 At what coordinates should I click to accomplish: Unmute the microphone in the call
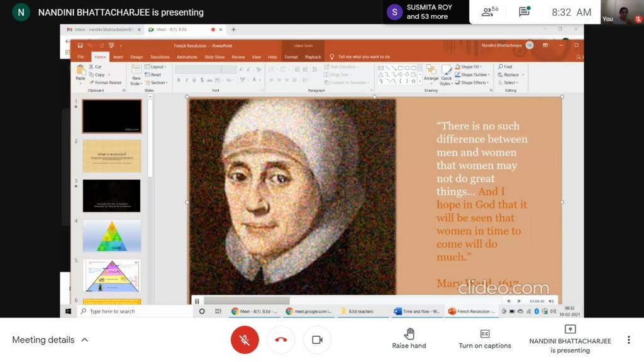pyautogui.click(x=245, y=340)
